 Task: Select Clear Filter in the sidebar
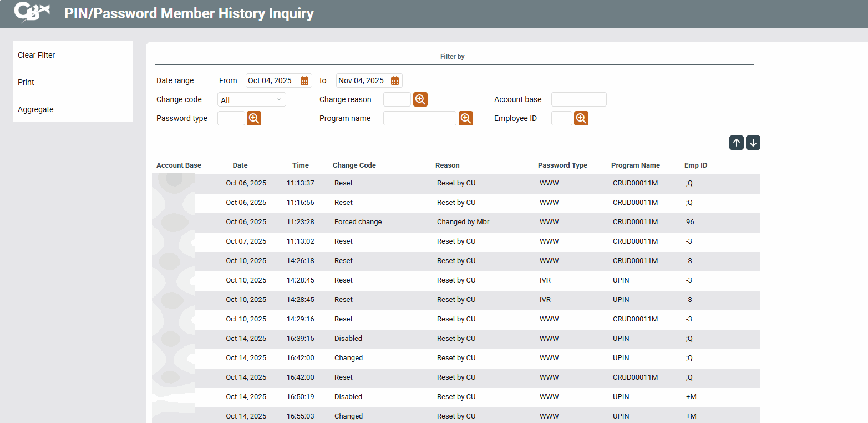point(73,55)
